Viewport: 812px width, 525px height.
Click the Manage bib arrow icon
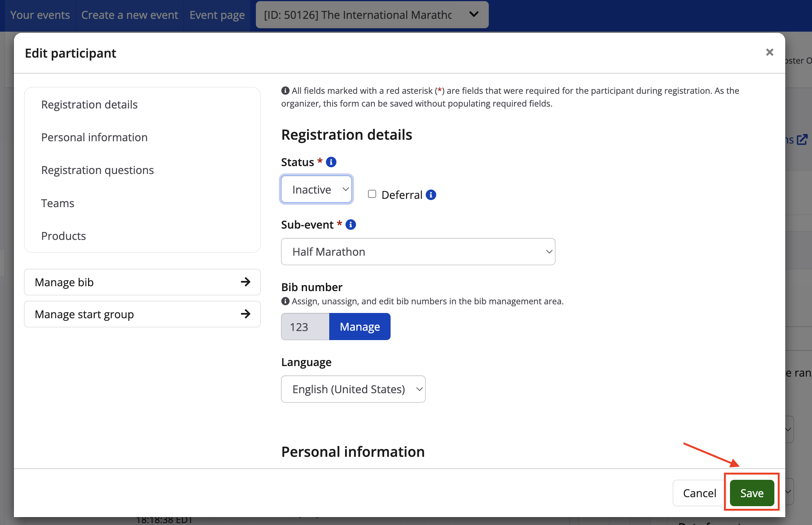[246, 282]
